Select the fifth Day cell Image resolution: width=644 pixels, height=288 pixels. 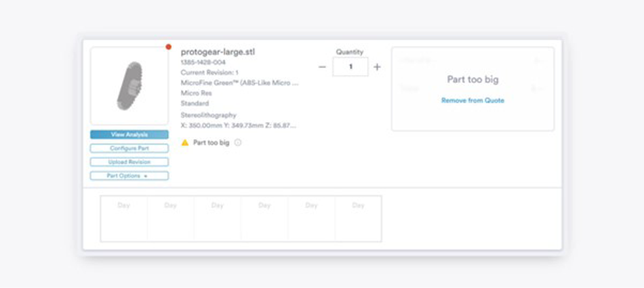[x=311, y=219]
